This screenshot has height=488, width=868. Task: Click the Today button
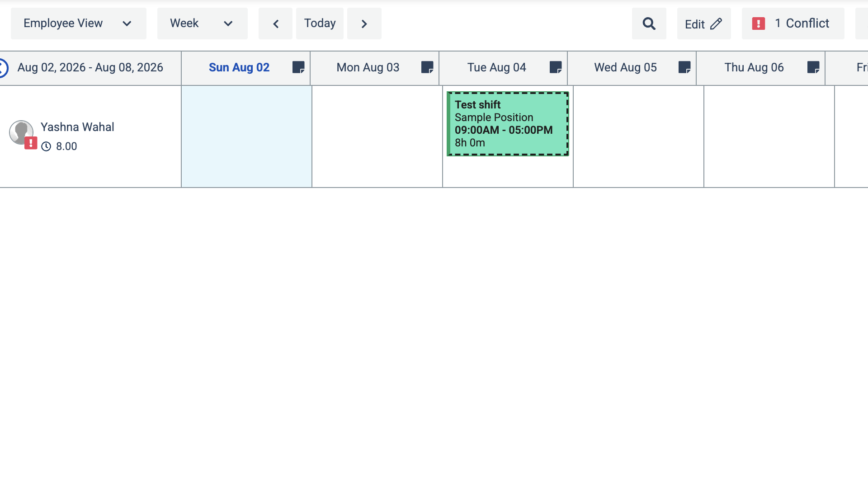click(320, 23)
